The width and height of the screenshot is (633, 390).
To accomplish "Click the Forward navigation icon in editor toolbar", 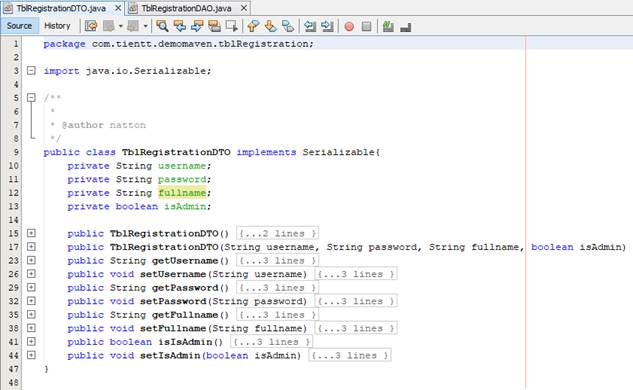I will coord(133,26).
